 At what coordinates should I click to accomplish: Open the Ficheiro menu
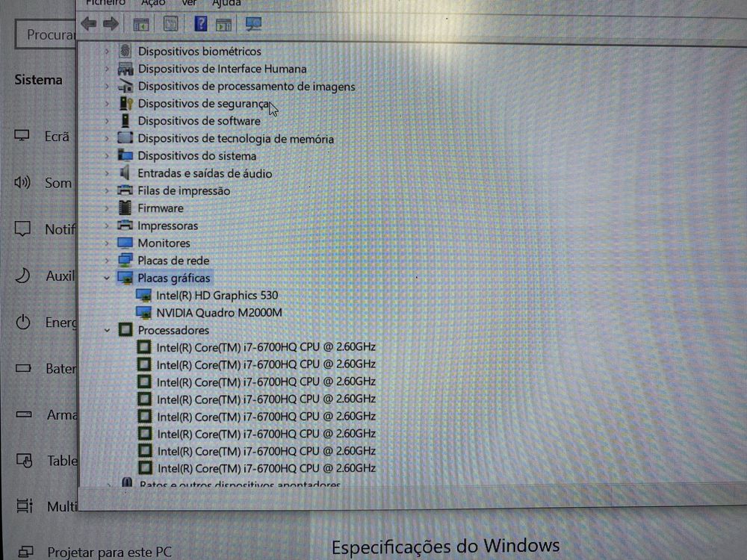(x=106, y=3)
